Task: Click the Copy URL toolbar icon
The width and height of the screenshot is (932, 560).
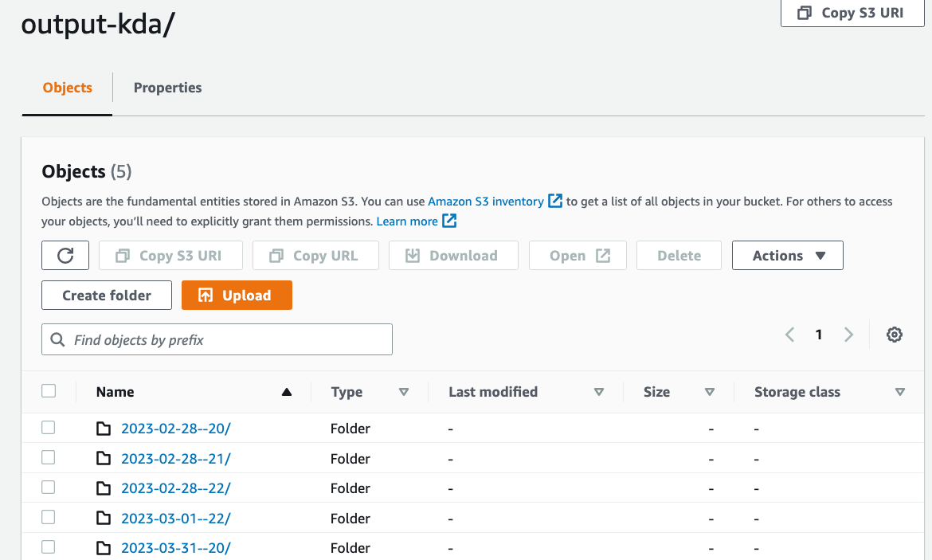Action: coord(276,255)
